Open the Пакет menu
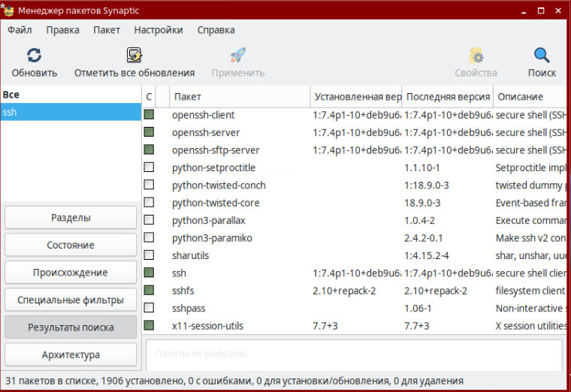 pyautogui.click(x=107, y=30)
